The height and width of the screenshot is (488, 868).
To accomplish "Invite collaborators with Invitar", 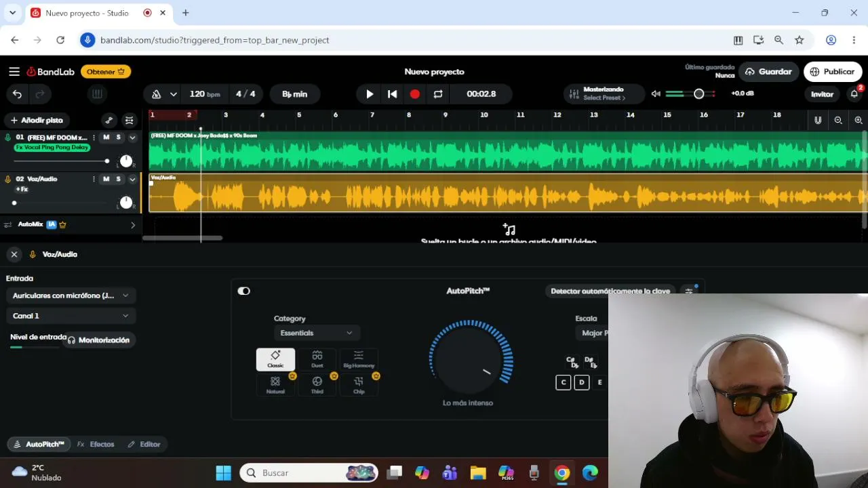I will coord(822,94).
